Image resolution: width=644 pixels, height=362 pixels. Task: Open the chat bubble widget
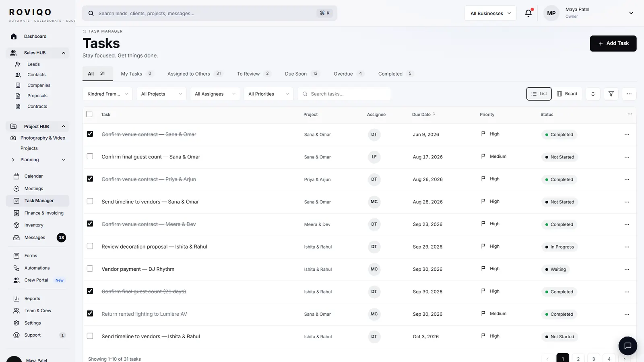point(627,346)
